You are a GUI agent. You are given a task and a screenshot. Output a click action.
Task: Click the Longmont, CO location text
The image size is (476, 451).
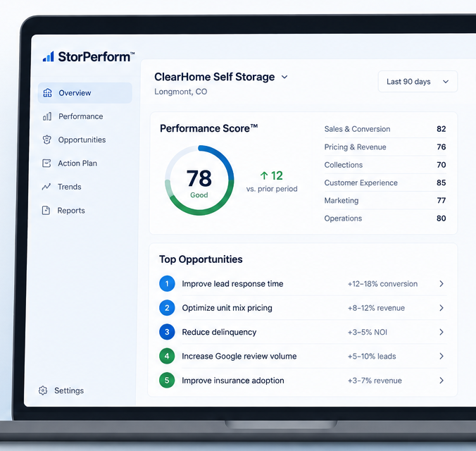coord(181,92)
